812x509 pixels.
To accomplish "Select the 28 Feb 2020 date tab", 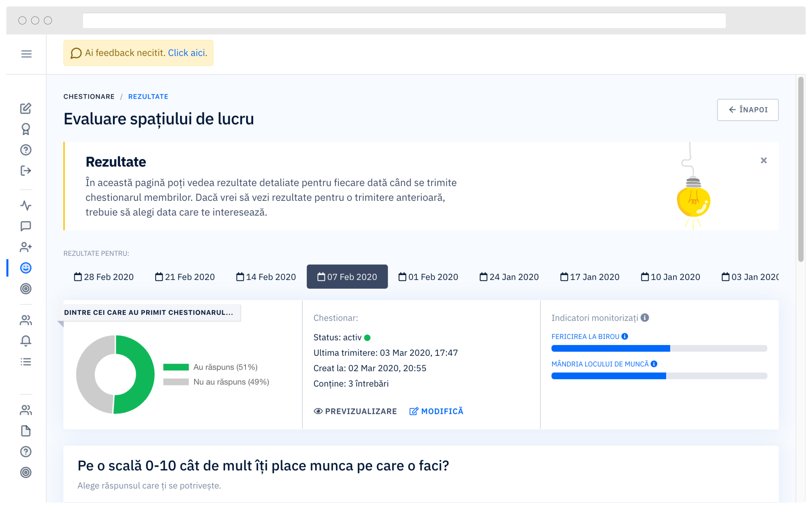I will coord(104,277).
